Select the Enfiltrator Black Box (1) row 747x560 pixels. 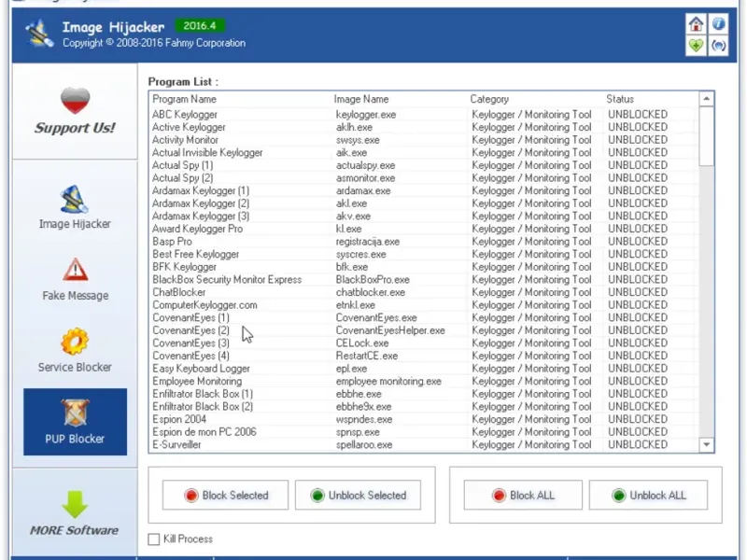coord(423,394)
